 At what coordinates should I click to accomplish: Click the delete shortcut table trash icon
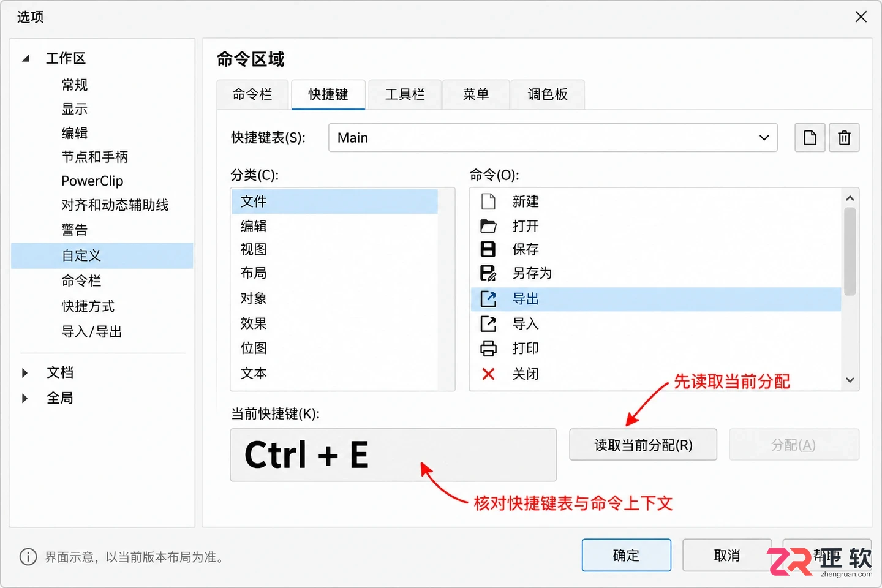[844, 137]
